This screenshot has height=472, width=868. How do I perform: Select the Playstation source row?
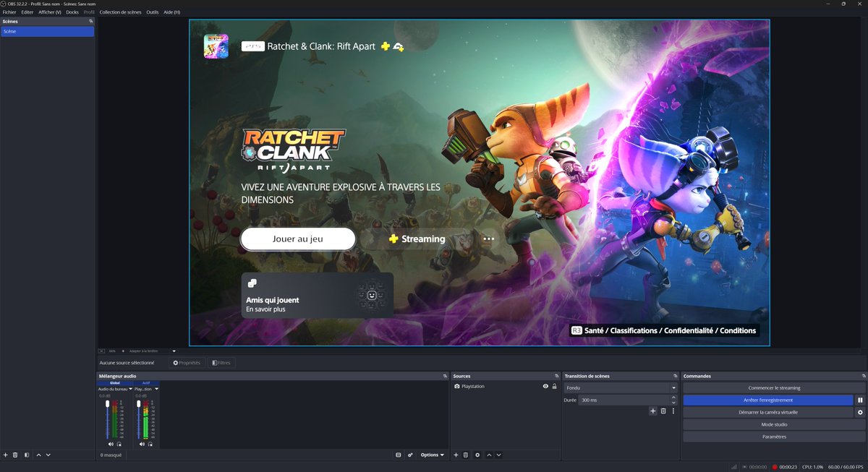pos(506,387)
